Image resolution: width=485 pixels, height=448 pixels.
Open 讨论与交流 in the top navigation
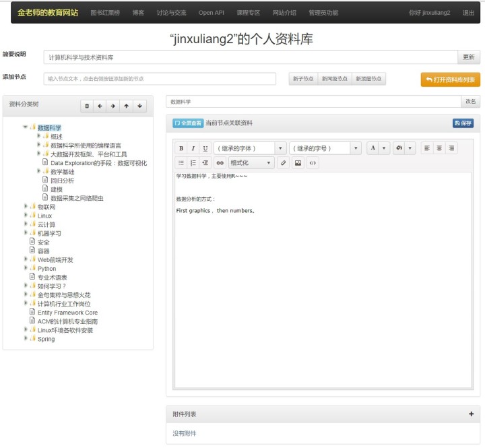pos(170,13)
